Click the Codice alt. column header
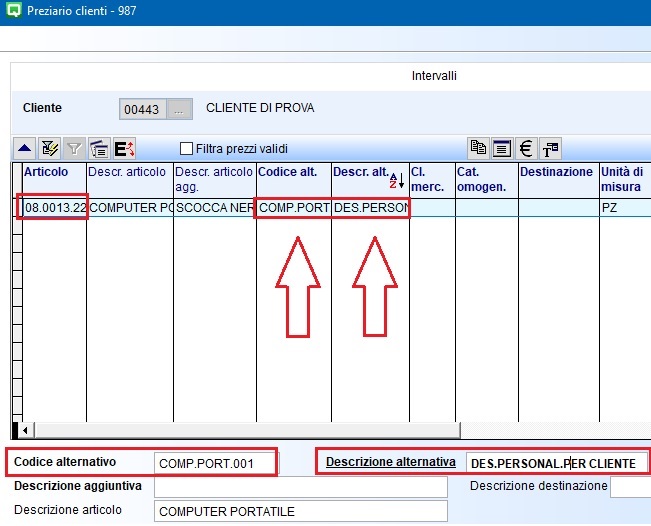 288,173
